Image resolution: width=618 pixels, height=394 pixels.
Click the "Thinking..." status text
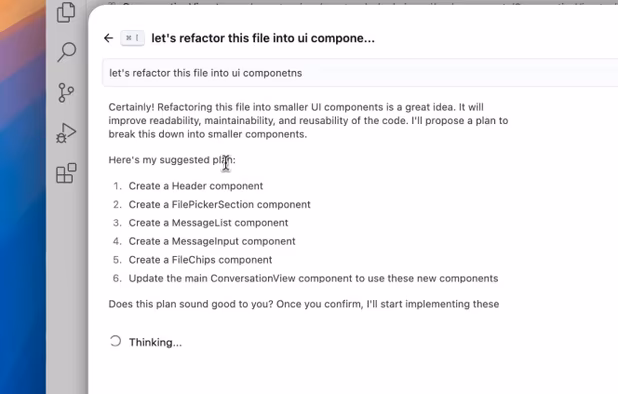tap(155, 342)
